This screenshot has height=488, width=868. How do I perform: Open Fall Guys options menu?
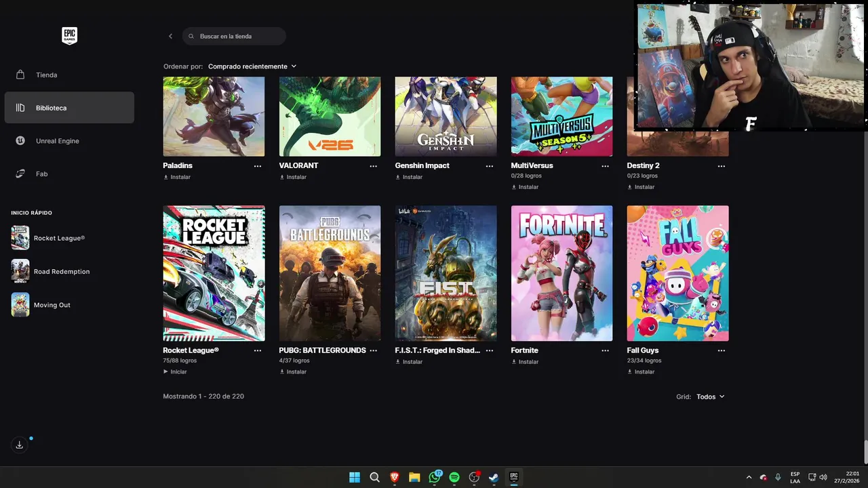click(x=722, y=351)
